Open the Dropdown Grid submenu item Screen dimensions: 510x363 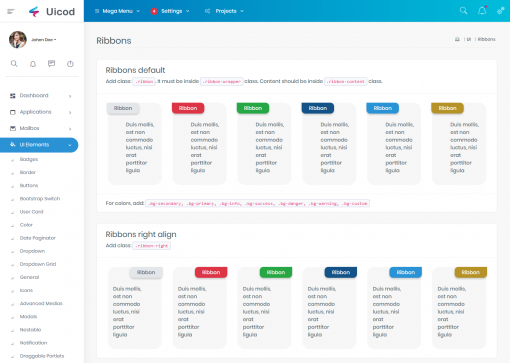point(38,264)
